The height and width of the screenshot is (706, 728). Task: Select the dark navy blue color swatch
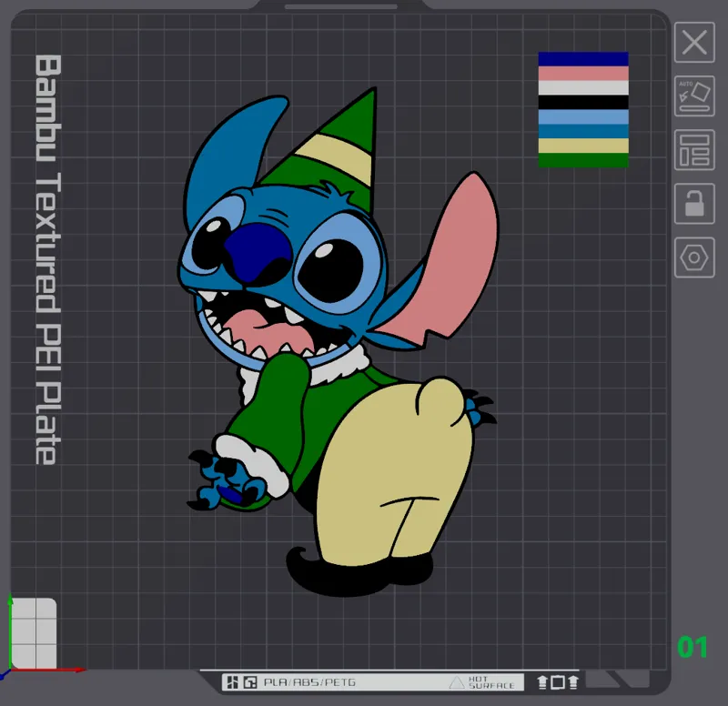pyautogui.click(x=583, y=59)
